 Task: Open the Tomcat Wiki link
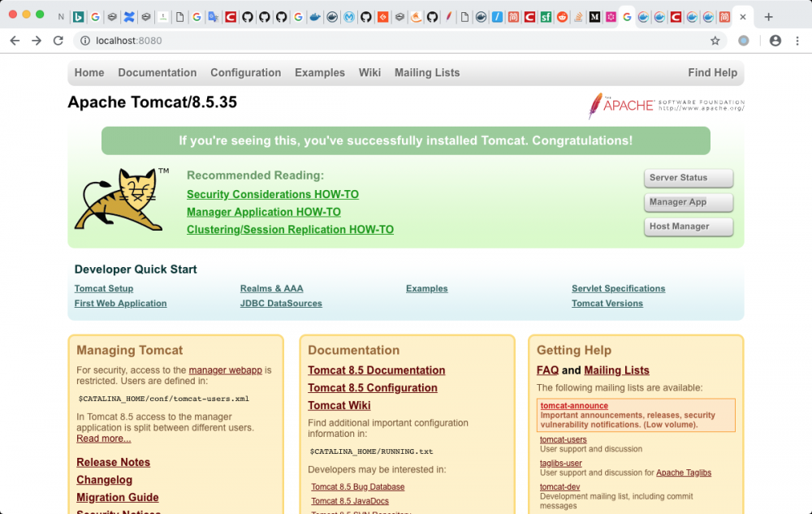[x=339, y=405]
